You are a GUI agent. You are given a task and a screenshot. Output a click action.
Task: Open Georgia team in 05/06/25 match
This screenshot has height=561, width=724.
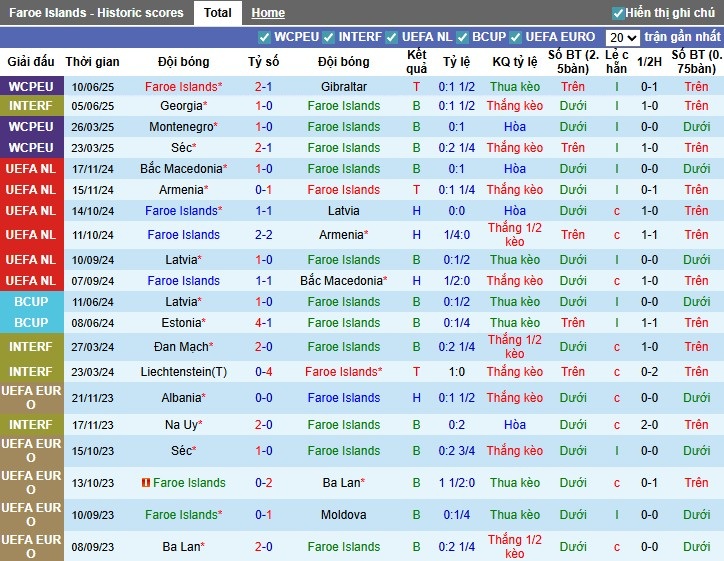(183, 106)
